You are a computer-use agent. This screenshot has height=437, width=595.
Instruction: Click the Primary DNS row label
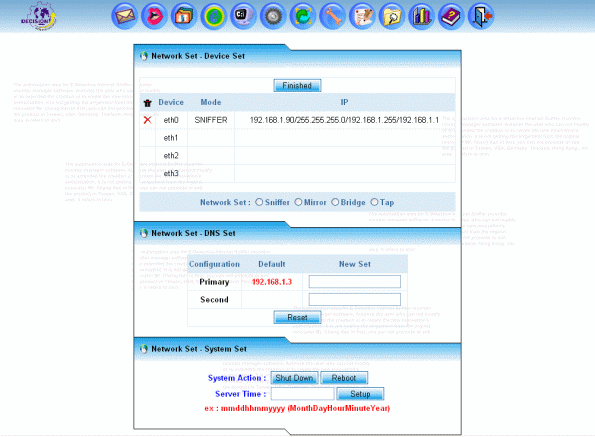214,282
